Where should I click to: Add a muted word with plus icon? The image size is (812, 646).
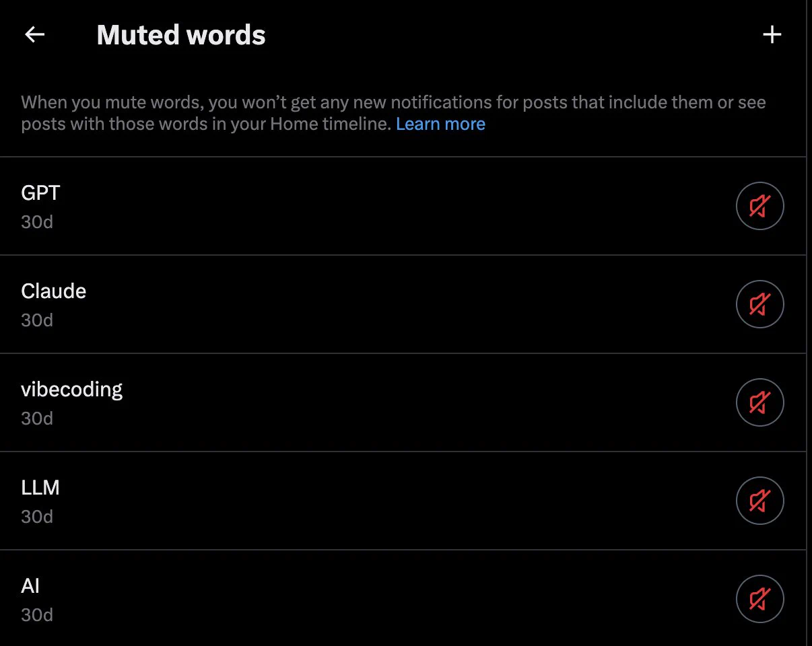click(772, 34)
